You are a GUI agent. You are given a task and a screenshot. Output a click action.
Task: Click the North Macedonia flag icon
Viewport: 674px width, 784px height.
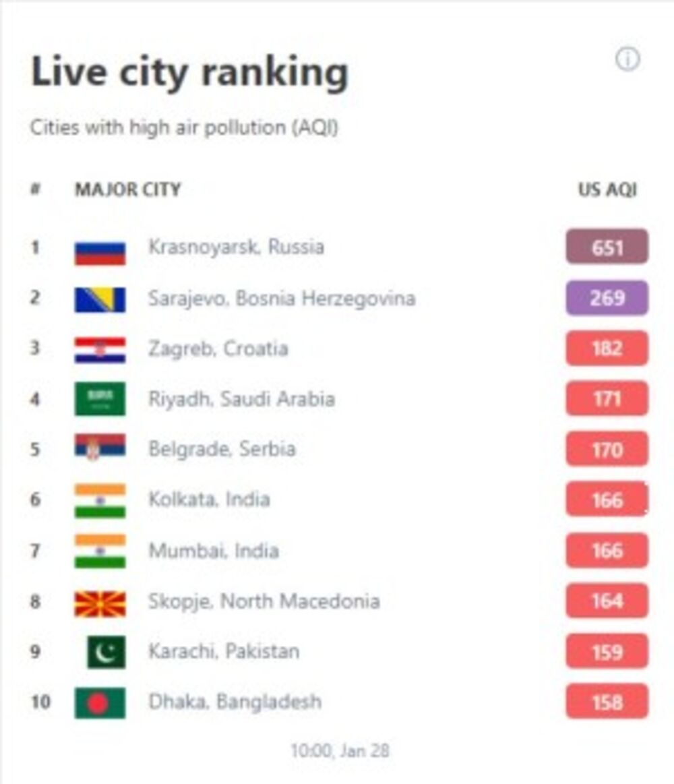pyautogui.click(x=100, y=603)
